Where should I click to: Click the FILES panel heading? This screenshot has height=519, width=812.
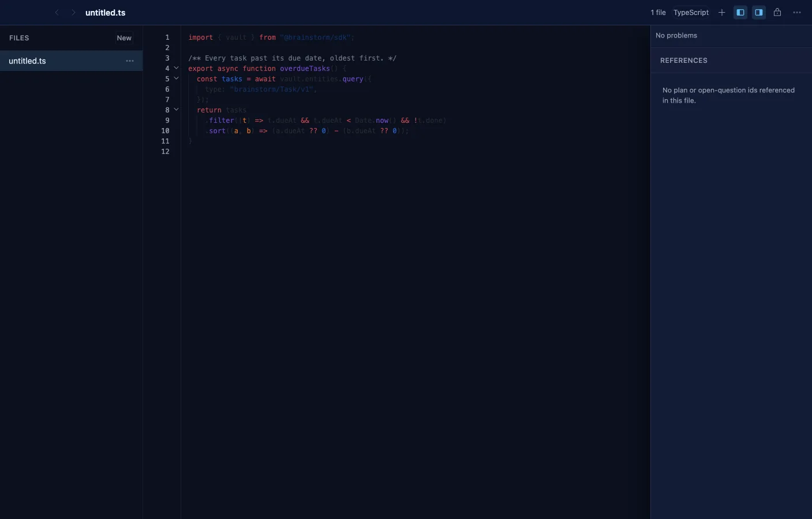pos(19,38)
